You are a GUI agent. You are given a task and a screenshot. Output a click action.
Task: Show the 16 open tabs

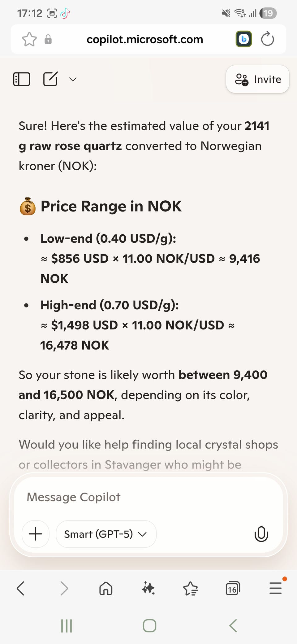pos(233,588)
